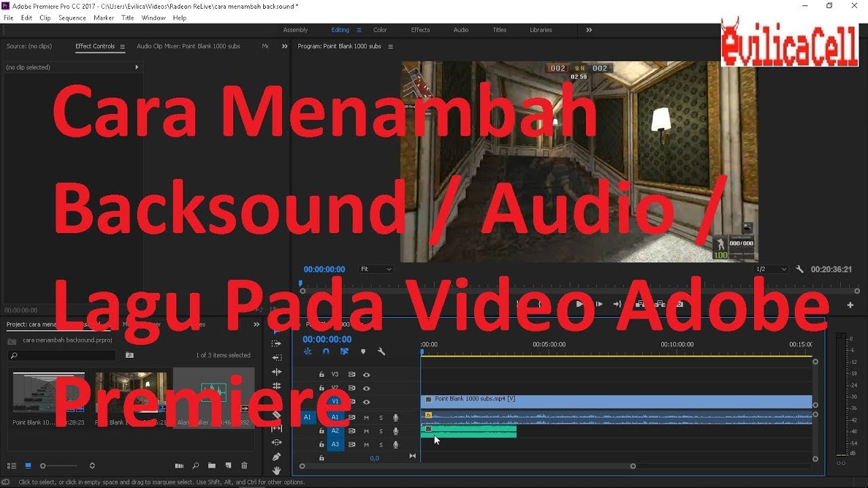Solo audio track A2

[381, 431]
